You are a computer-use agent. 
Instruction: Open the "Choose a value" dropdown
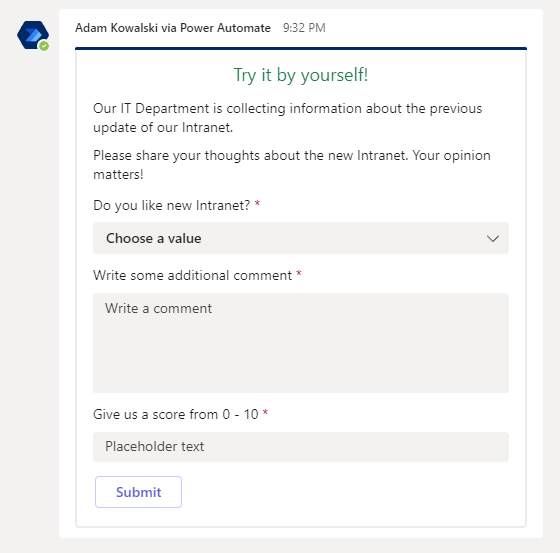click(301, 238)
